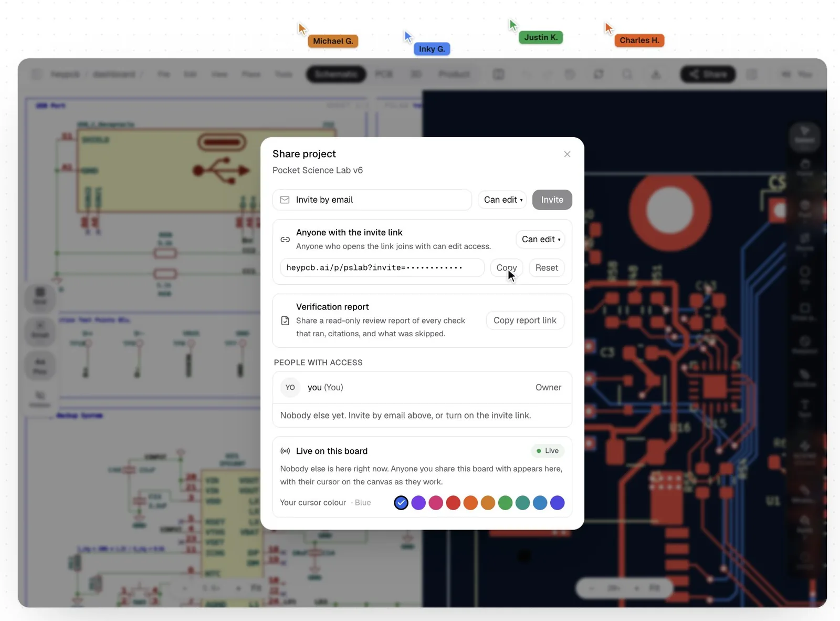Click the 'Share project' dialog title

click(x=304, y=154)
